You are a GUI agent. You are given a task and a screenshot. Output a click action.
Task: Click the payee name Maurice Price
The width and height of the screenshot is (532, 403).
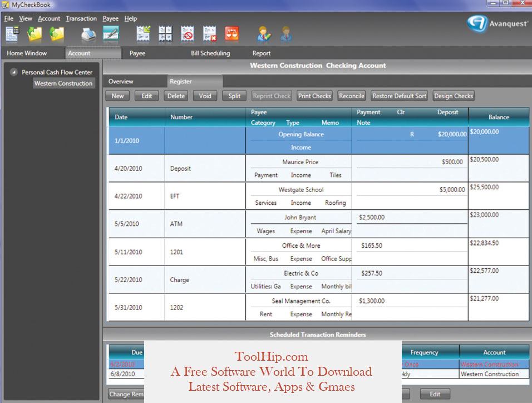coord(301,162)
